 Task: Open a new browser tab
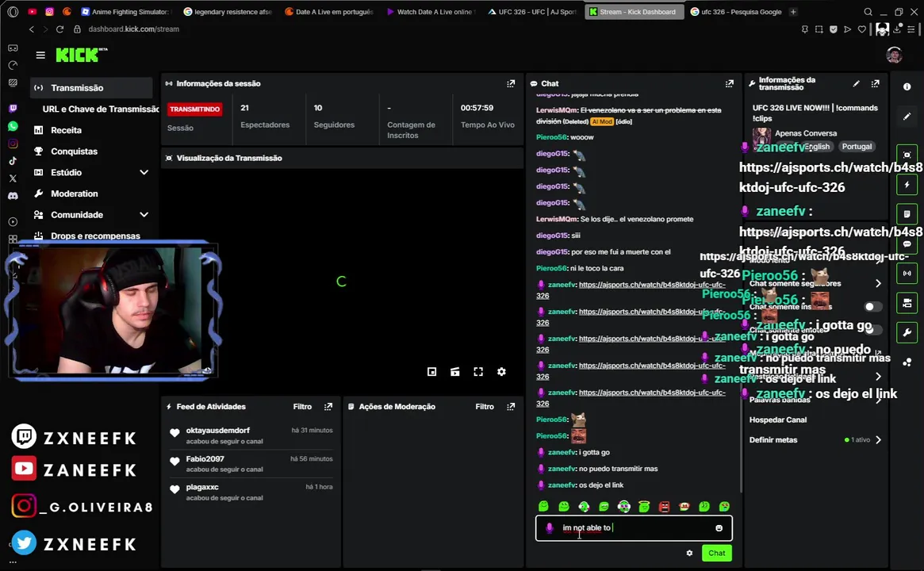793,12
